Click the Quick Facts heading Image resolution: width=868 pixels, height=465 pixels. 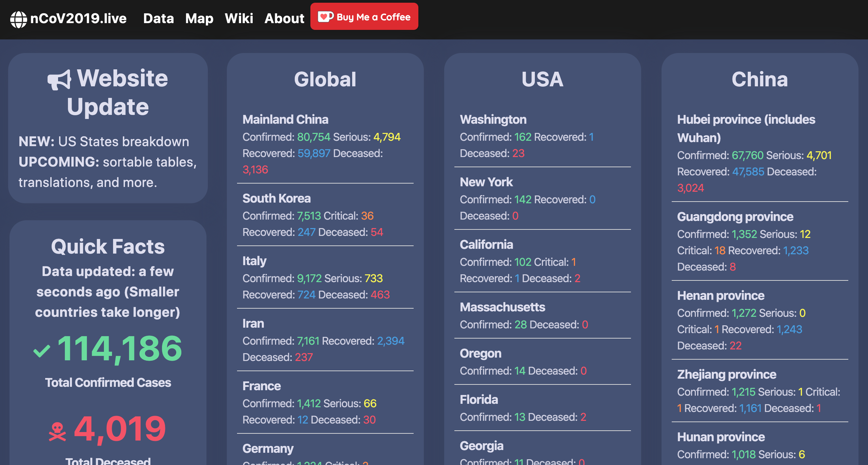pyautogui.click(x=108, y=246)
